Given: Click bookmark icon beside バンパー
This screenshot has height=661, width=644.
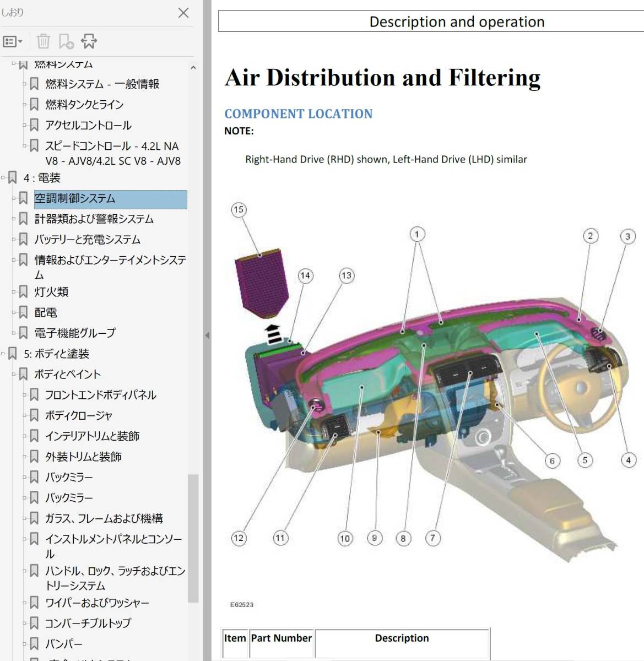Looking at the screenshot, I should point(34,643).
